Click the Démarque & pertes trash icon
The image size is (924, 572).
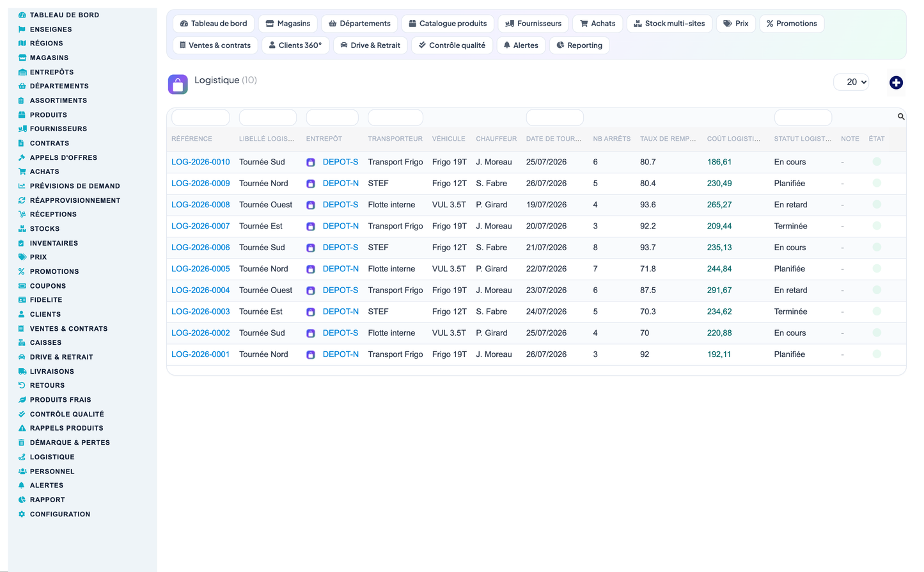[22, 443]
